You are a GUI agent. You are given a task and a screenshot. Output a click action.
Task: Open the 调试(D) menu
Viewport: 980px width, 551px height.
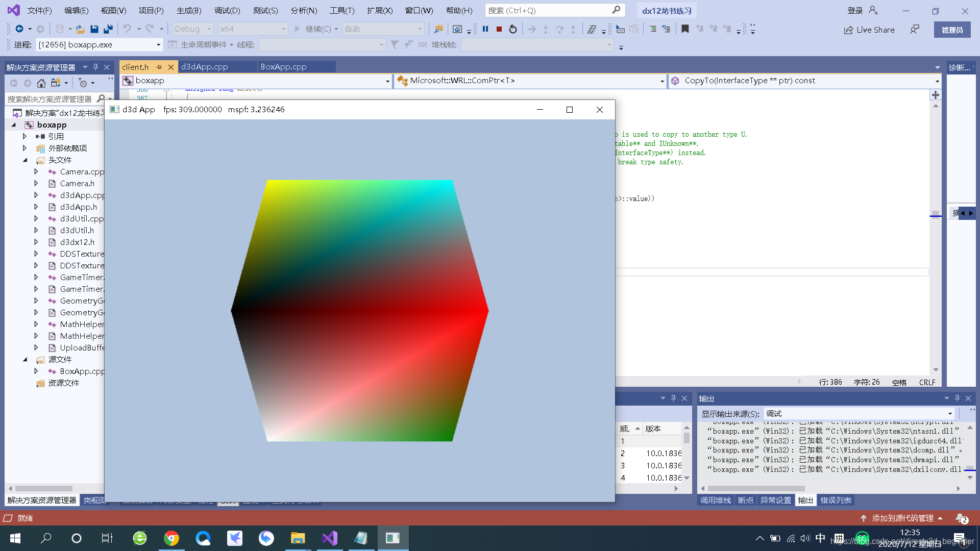[227, 10]
